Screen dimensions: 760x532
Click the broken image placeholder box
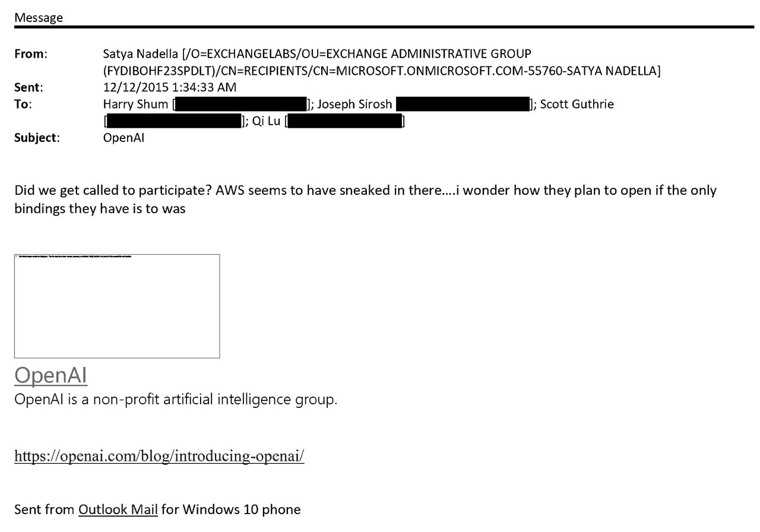tap(117, 306)
